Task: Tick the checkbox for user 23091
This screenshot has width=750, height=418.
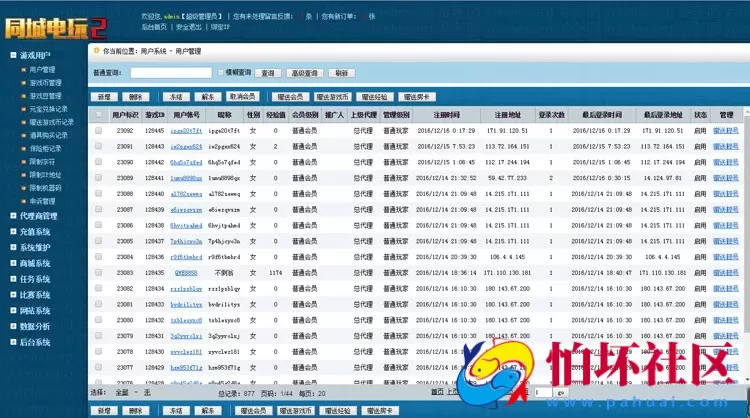Action: [x=99, y=146]
